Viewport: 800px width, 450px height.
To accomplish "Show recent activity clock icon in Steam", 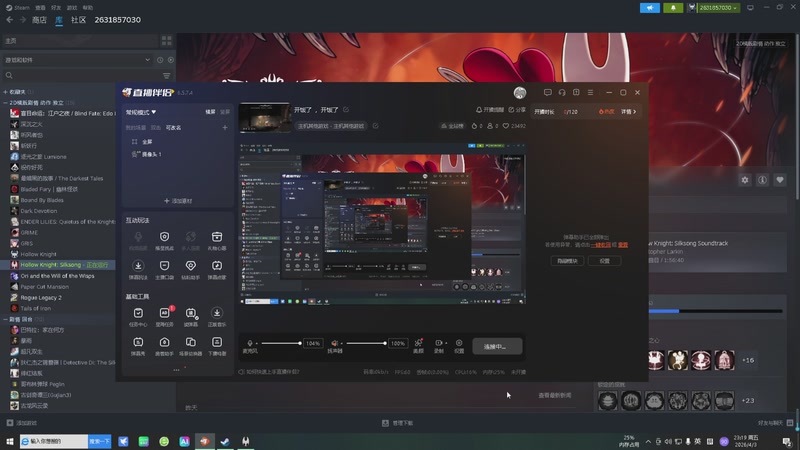I will [160, 60].
